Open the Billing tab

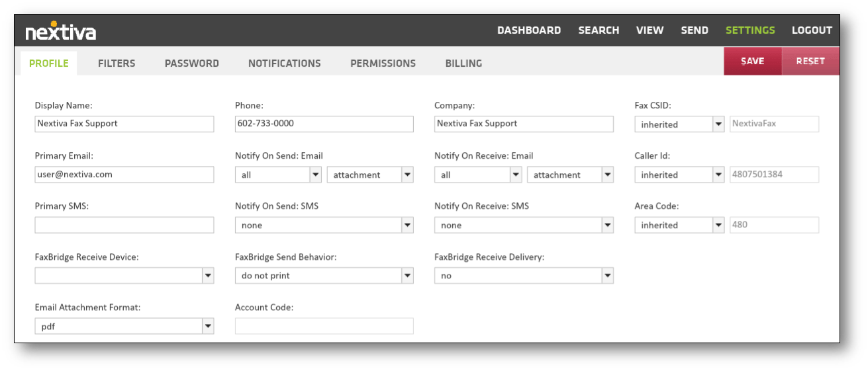click(463, 63)
